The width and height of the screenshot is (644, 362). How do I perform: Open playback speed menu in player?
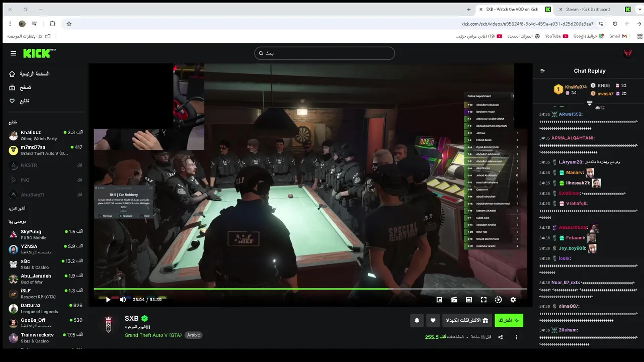498,300
